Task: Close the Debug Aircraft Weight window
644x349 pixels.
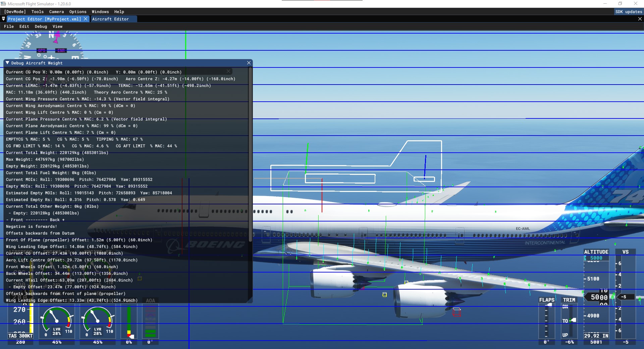Action: (249, 63)
